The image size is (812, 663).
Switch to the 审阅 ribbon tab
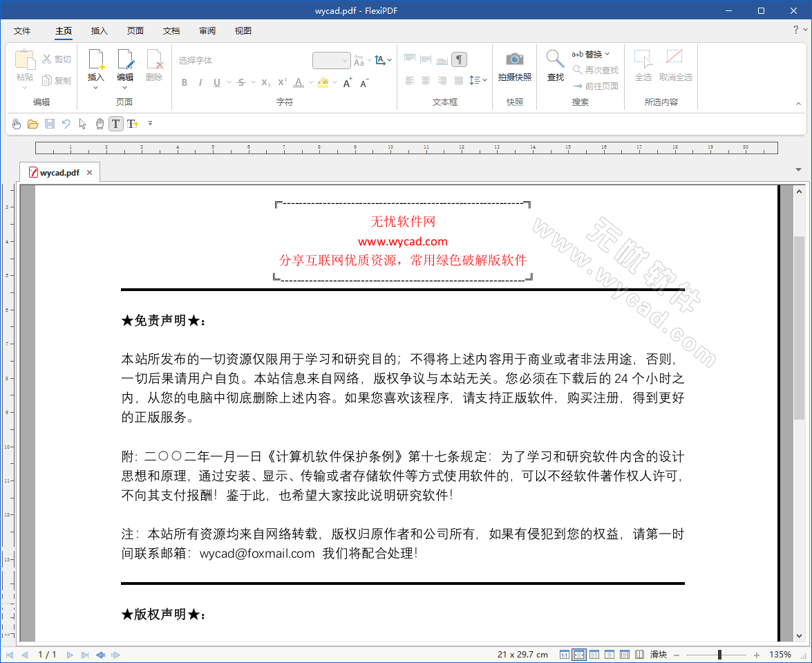click(207, 30)
